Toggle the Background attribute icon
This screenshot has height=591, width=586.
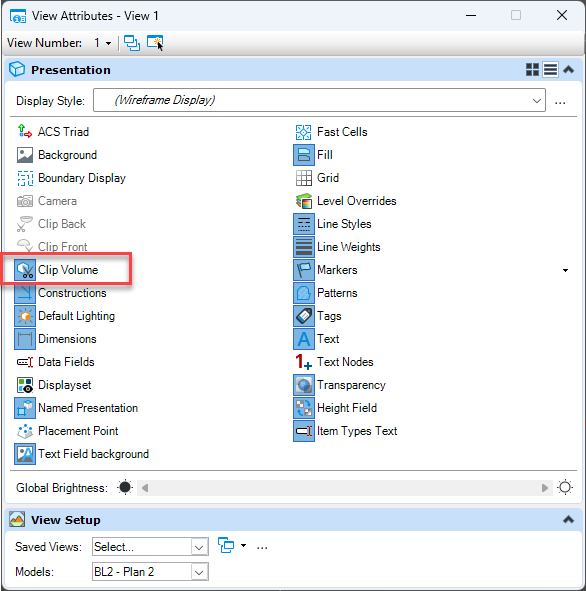(25, 155)
